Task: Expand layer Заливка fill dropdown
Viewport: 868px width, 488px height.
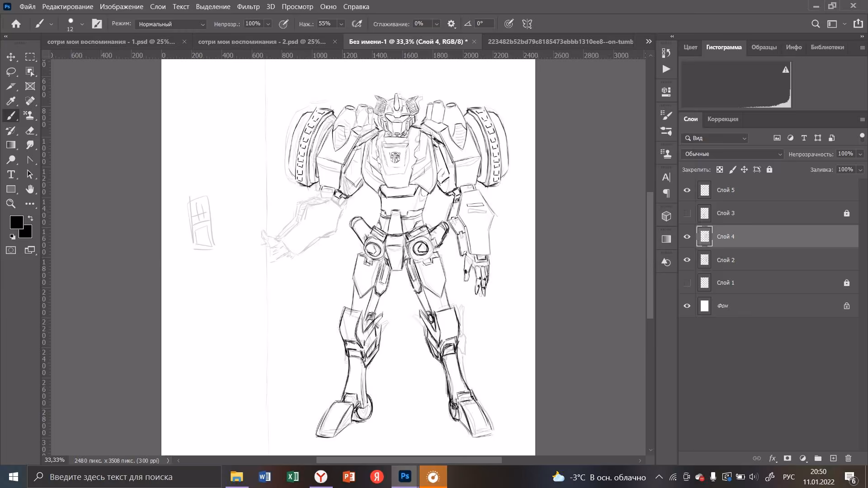Action: pyautogui.click(x=860, y=169)
